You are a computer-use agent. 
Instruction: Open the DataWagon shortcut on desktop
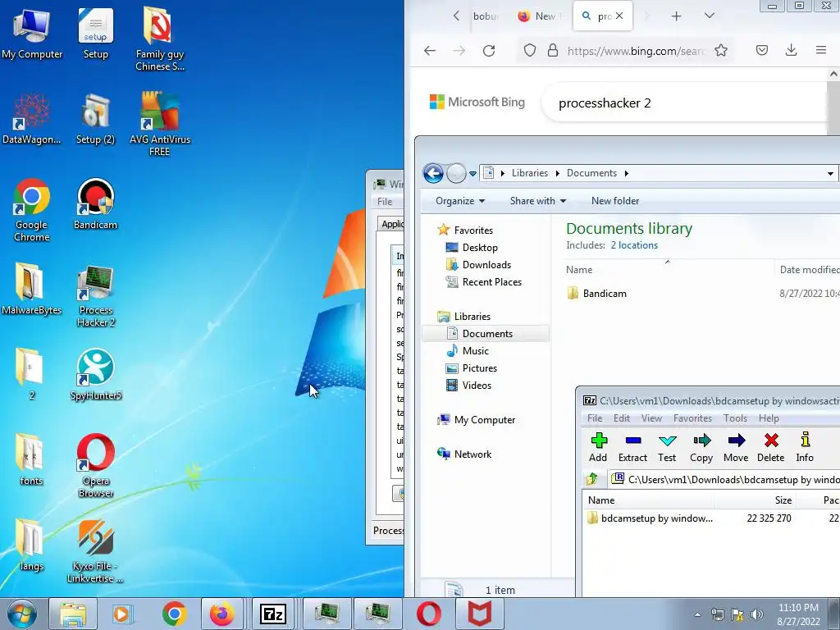point(32,119)
